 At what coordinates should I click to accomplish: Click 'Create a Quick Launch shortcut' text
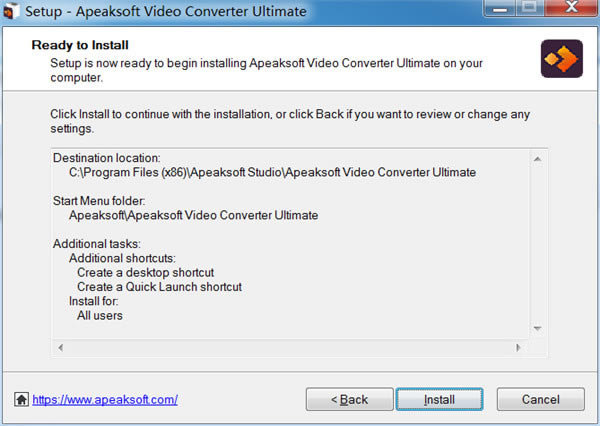(159, 287)
